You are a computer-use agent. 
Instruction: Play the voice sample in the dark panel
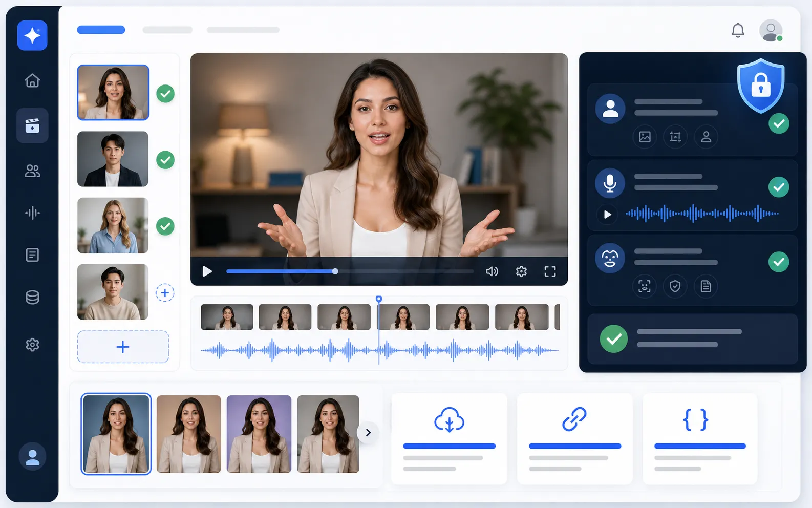click(x=608, y=214)
